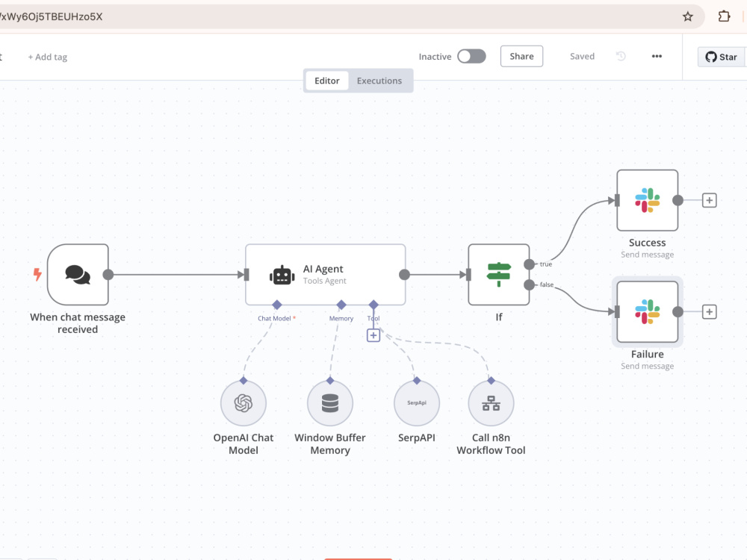This screenshot has width=747, height=560.
Task: Click the Tool connector diamond
Action: [373, 305]
